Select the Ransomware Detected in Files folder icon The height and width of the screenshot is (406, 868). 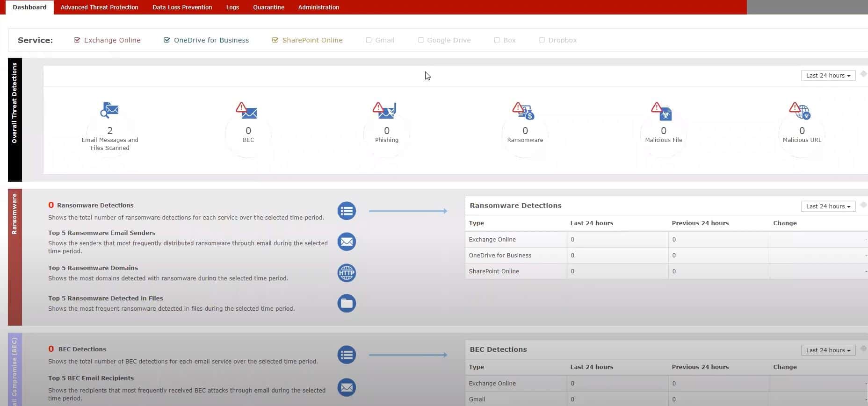(347, 303)
